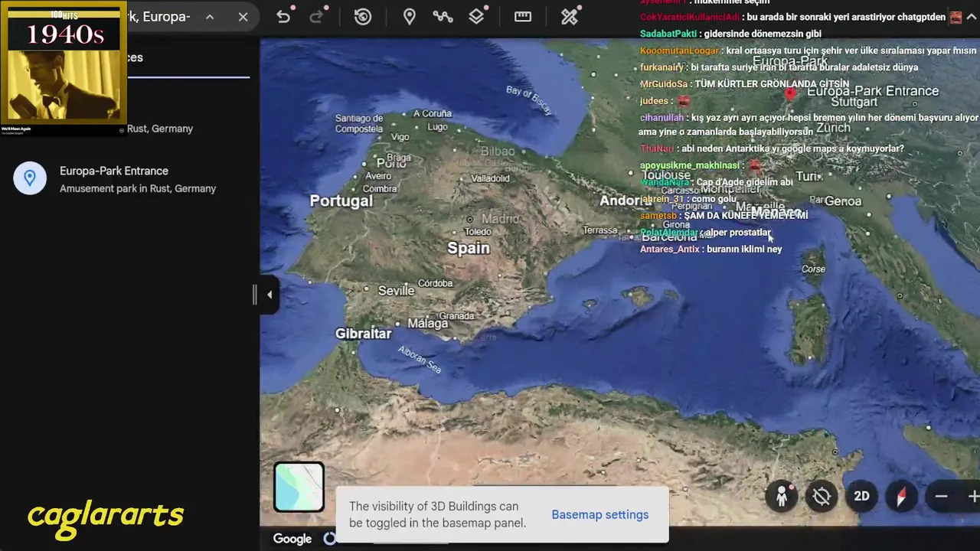The image size is (980, 551).
Task: Click the 'Seville' city label
Action: point(396,291)
